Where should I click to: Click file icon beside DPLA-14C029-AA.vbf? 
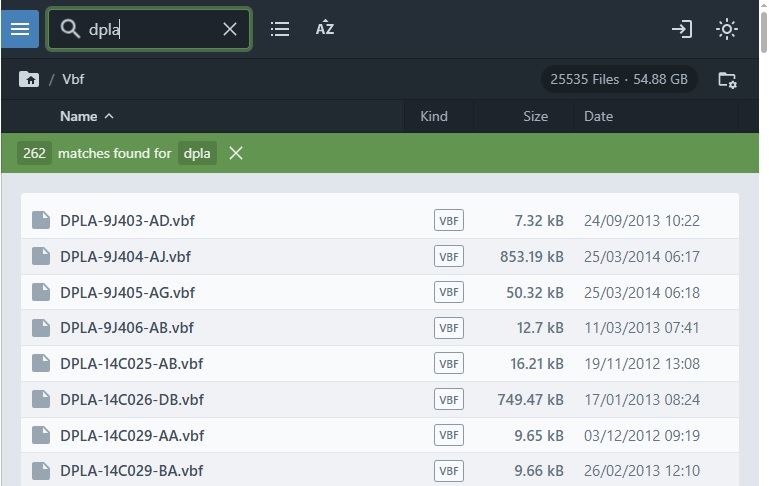point(41,435)
